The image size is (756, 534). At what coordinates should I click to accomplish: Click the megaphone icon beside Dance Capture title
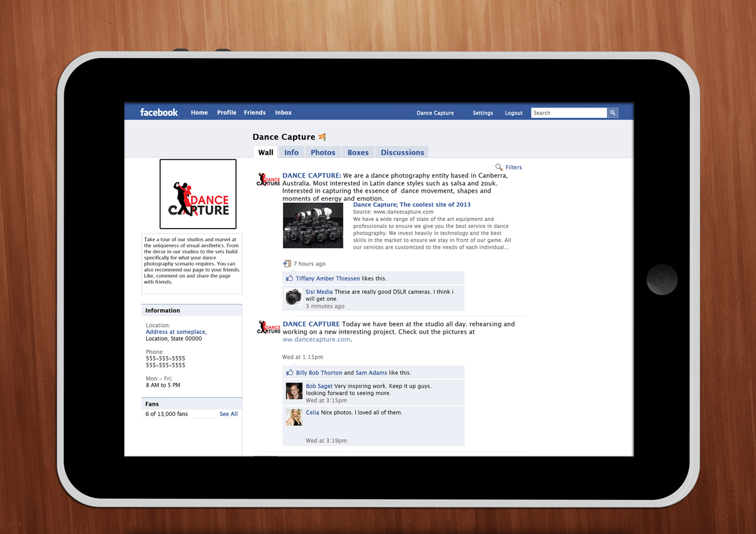323,137
